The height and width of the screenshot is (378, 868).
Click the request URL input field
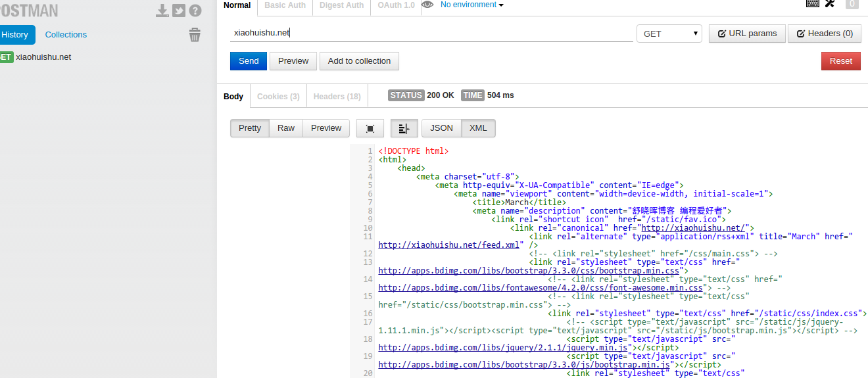pos(431,33)
